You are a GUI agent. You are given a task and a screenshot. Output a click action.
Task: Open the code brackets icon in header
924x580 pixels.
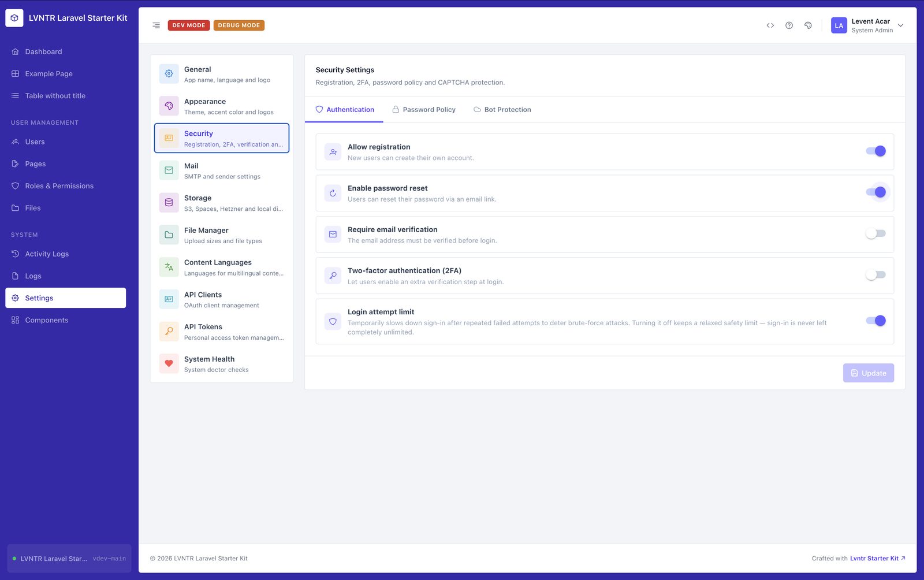(770, 25)
